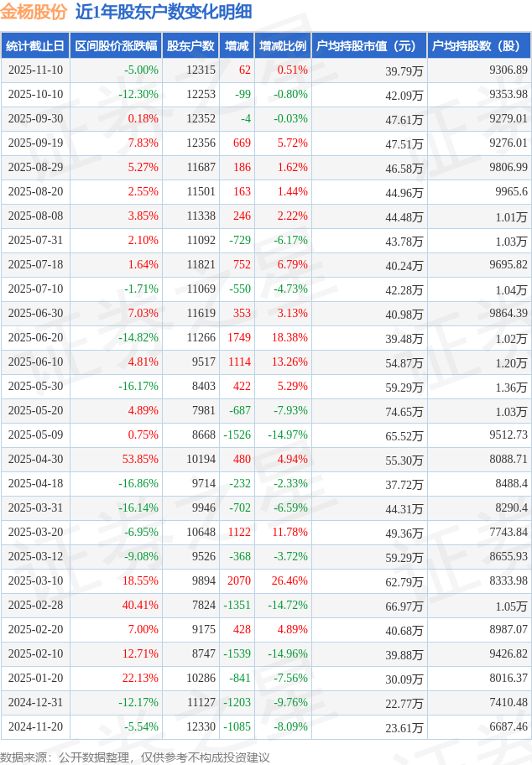The image size is (532, 765).
Task: Select the 增减比例 column header
Action: point(283,46)
